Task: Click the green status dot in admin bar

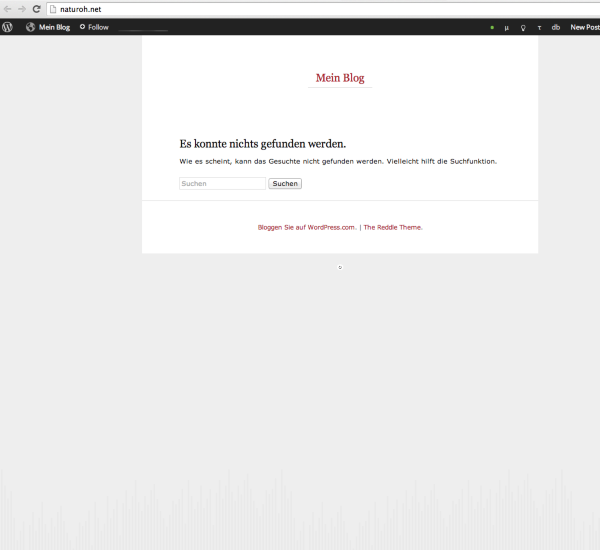Action: point(492,27)
